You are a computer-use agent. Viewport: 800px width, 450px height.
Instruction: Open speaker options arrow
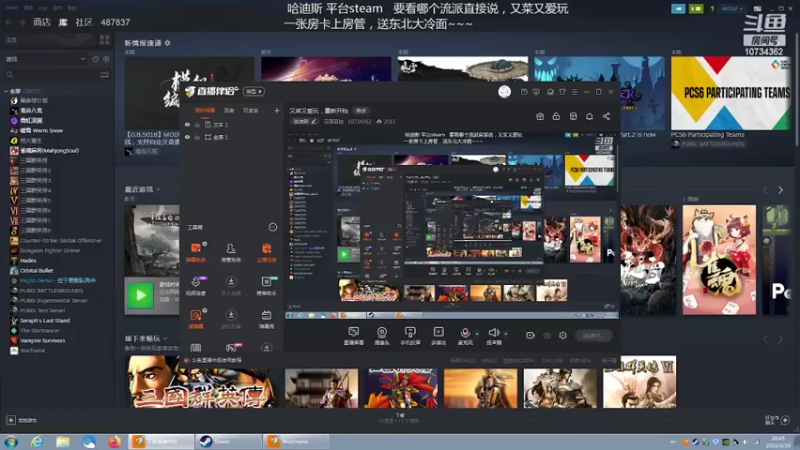coord(506,334)
